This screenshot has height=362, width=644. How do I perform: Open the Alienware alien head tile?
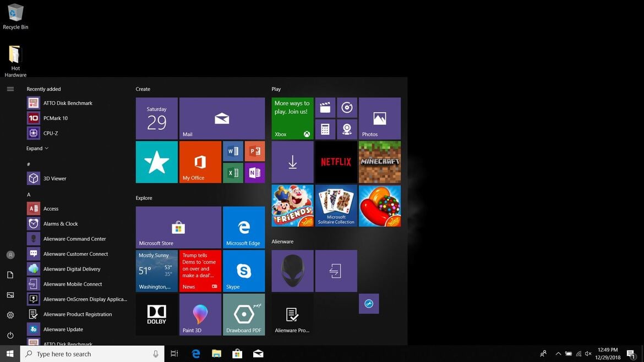click(292, 271)
